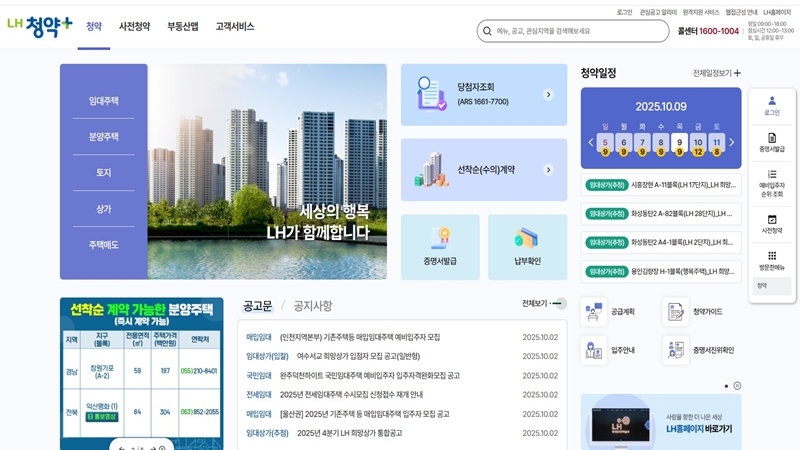Select calendar day 8 (수)
The image size is (800, 450).
(661, 144)
